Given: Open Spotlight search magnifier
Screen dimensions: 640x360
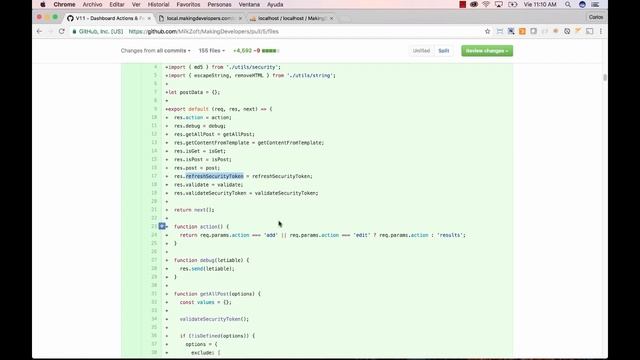Looking at the screenshot, I should (x=568, y=4).
